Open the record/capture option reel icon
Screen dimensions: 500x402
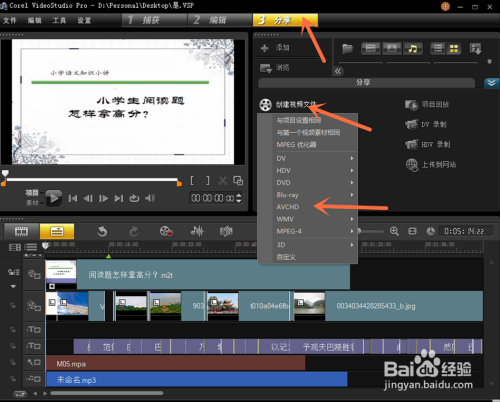[166, 231]
